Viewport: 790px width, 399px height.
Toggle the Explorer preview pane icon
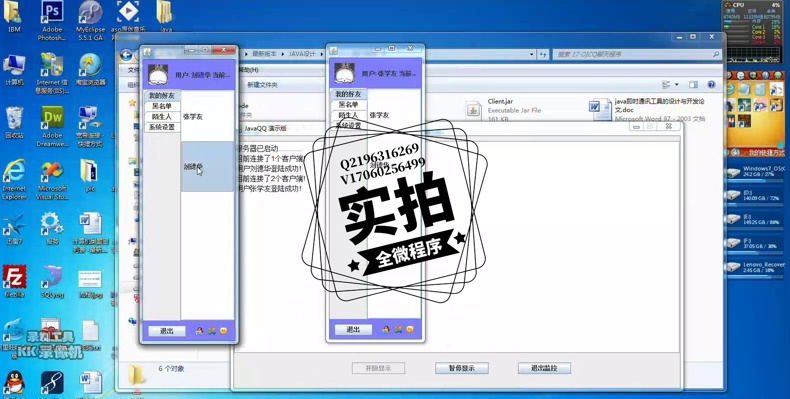pyautogui.click(x=694, y=85)
